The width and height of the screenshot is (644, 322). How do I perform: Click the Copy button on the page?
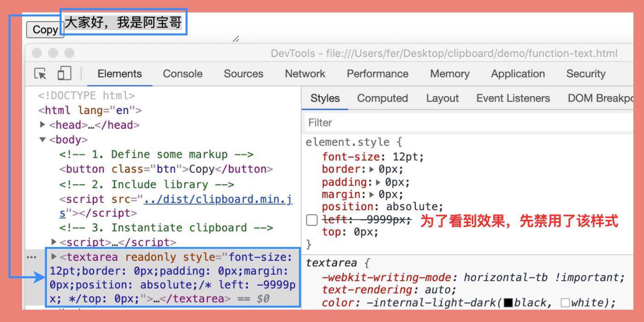[45, 29]
